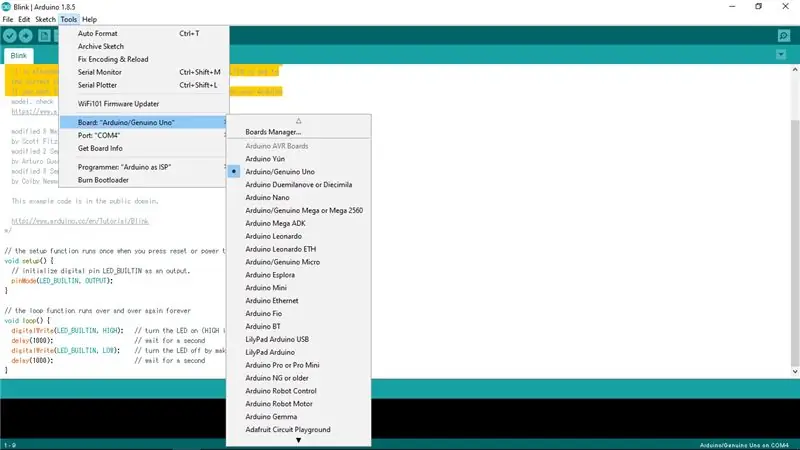Click status bar text "Arduino/Genuino Uno on COM4"
The height and width of the screenshot is (450, 800).
pos(744,445)
